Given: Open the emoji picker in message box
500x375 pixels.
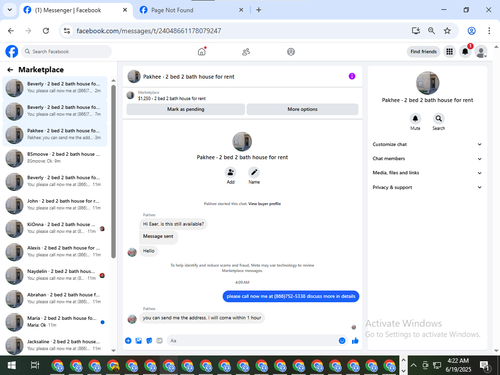Looking at the screenshot, I should [x=342, y=341].
